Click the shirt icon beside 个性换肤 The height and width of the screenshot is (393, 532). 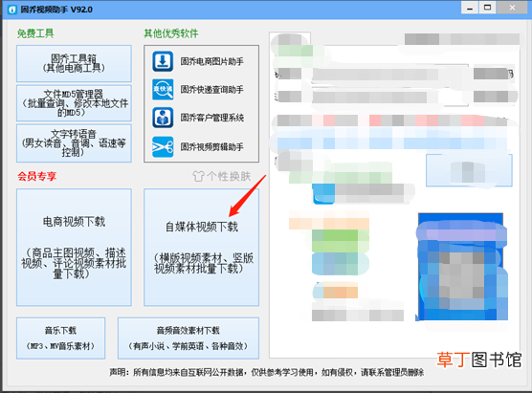click(x=198, y=176)
